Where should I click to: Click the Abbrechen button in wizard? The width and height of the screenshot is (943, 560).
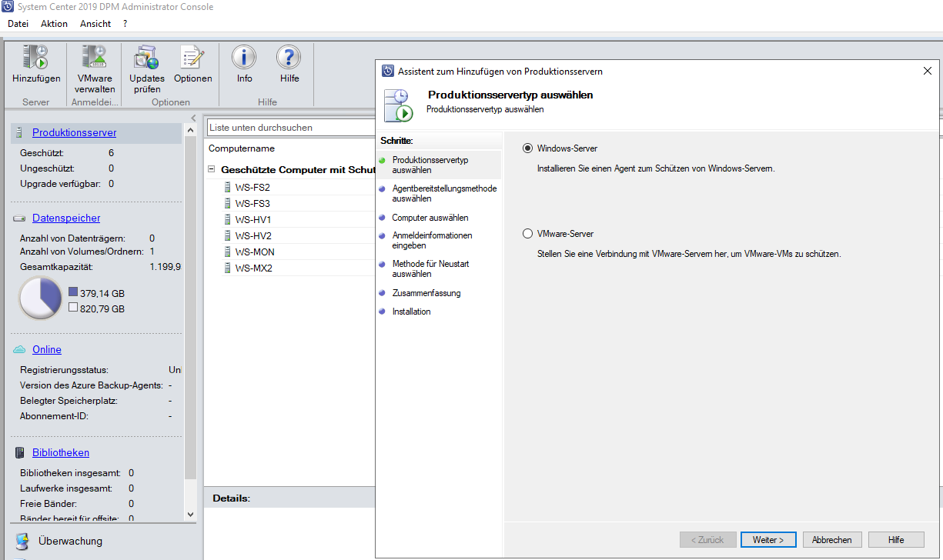click(x=832, y=540)
